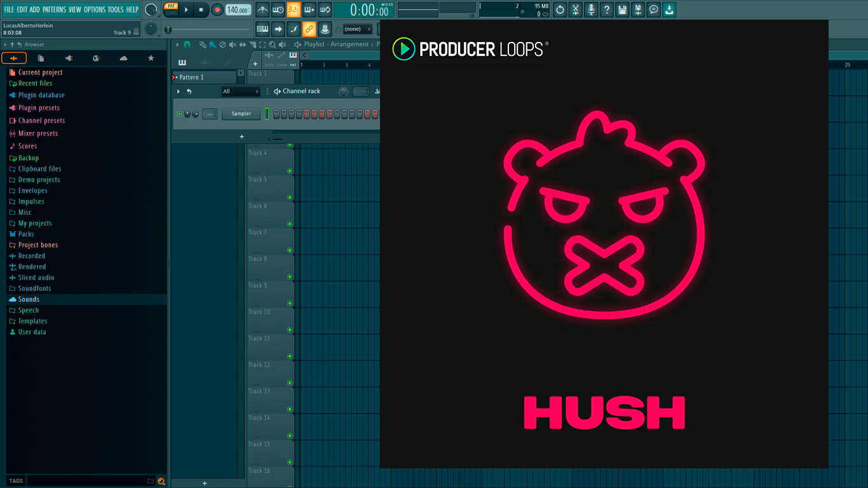Screen dimensions: 868x488
Task: Expand the Current project folder
Action: (x=40, y=72)
